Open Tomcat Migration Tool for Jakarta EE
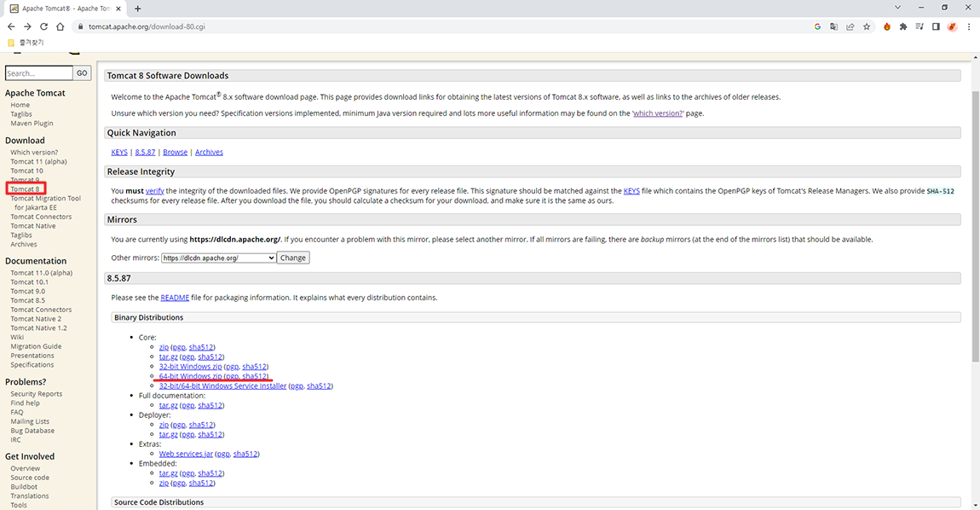Viewport: 980px width, 510px height. point(46,203)
